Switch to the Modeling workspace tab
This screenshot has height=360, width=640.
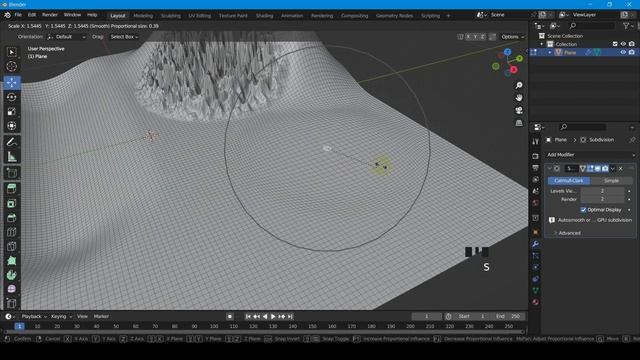[143, 16]
